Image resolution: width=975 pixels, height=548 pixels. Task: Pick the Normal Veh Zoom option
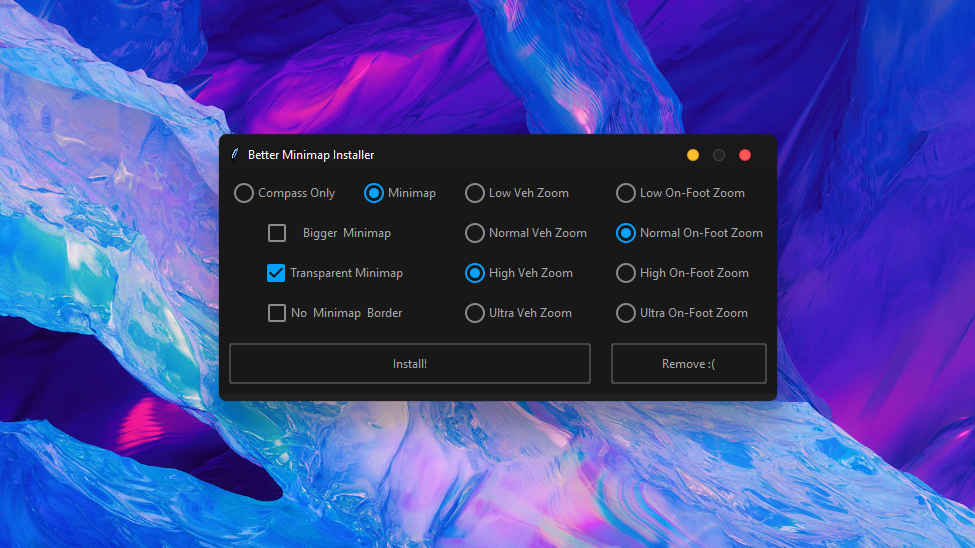click(x=475, y=233)
